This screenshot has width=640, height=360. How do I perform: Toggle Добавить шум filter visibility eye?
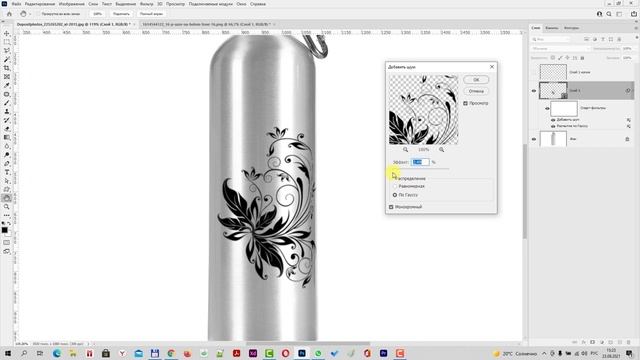553,120
